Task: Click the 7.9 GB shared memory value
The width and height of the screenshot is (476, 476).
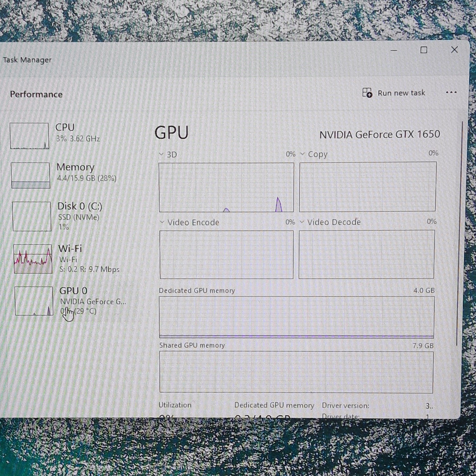Action: 423,346
